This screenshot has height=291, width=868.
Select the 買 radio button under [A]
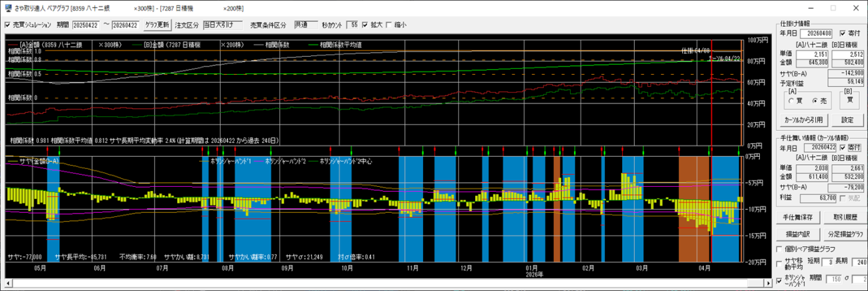pyautogui.click(x=791, y=100)
